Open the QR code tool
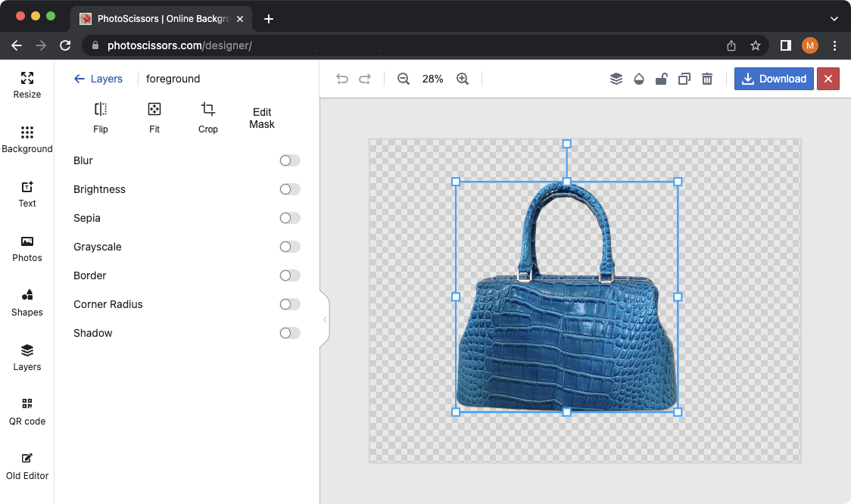The image size is (851, 504). (x=26, y=411)
